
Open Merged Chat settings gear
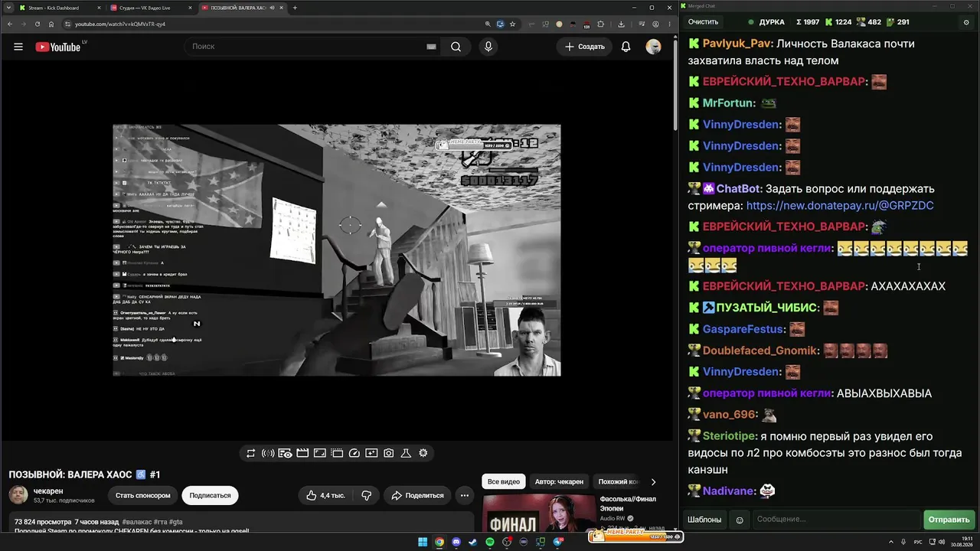[x=966, y=22]
